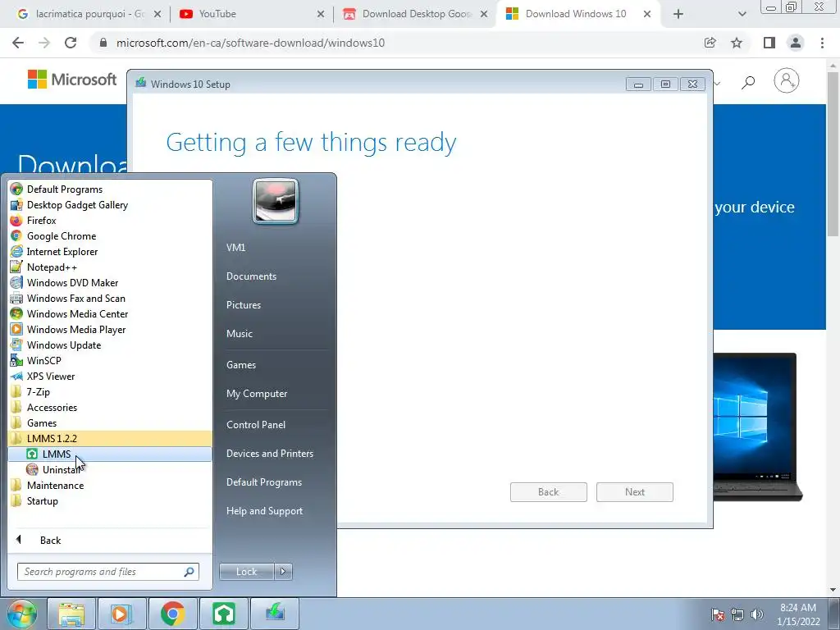The width and height of the screenshot is (840, 630).
Task: Expand the Games program folder
Action: point(41,422)
